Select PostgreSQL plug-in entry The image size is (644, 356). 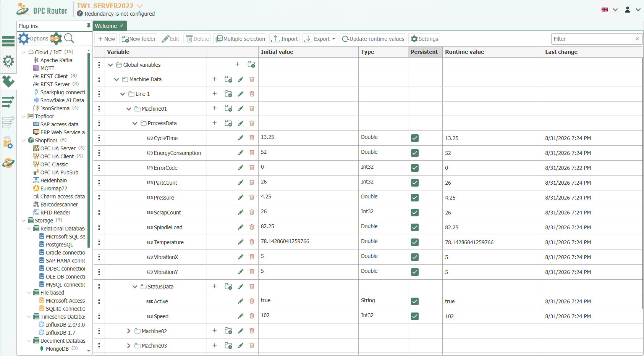pyautogui.click(x=59, y=245)
